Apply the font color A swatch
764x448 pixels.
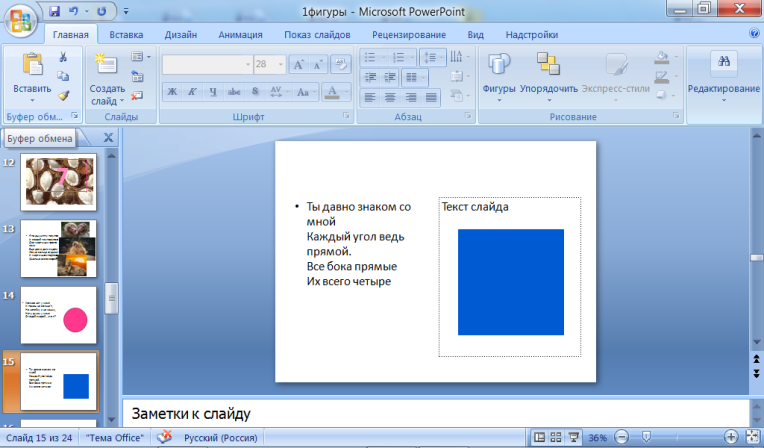click(x=332, y=92)
